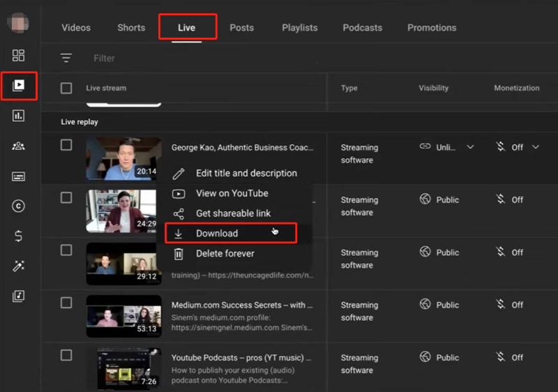Open the Subtitles sidebar icon
The image size is (558, 392).
[19, 176]
